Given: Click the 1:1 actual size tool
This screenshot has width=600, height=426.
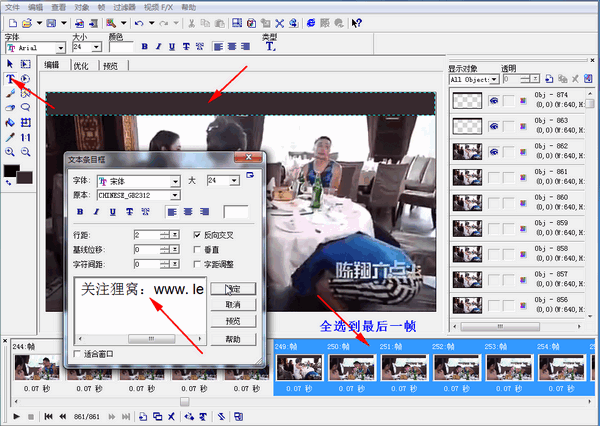Looking at the screenshot, I should click(x=25, y=137).
